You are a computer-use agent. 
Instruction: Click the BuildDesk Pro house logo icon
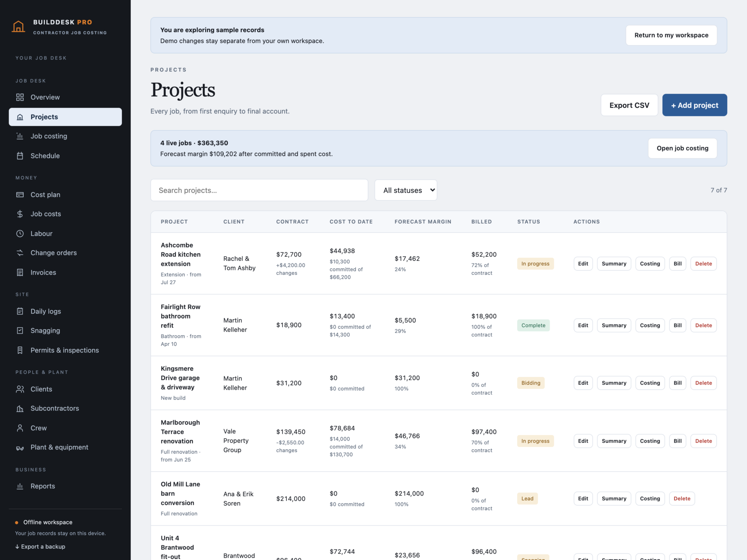pos(18,26)
